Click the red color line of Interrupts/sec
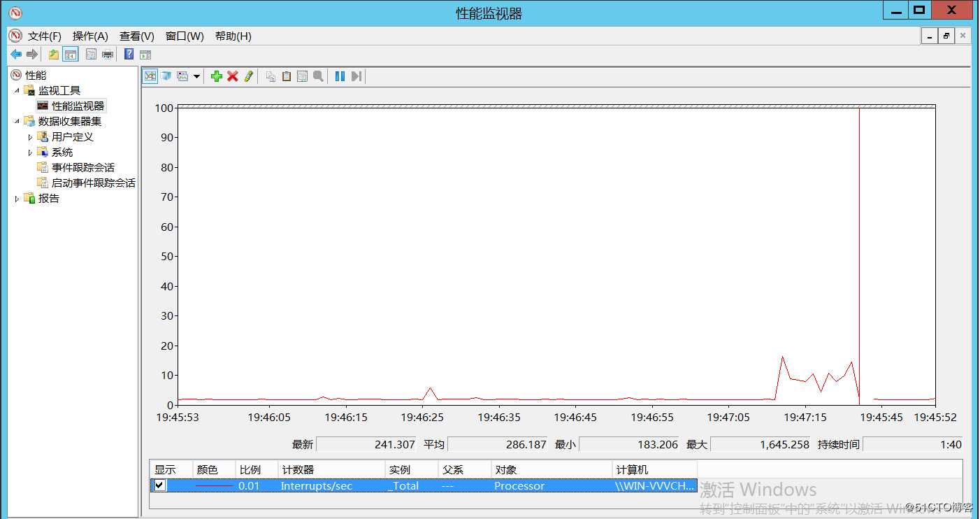Image resolution: width=980 pixels, height=519 pixels. point(214,485)
